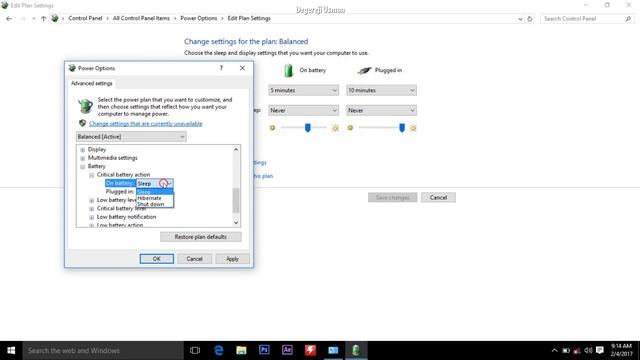
Task: Click Change settings that are currently unavailable
Action: 145,124
